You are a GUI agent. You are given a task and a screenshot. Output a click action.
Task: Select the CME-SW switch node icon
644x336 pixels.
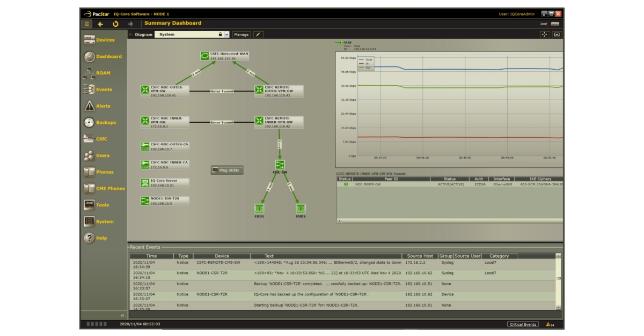pyautogui.click(x=280, y=165)
